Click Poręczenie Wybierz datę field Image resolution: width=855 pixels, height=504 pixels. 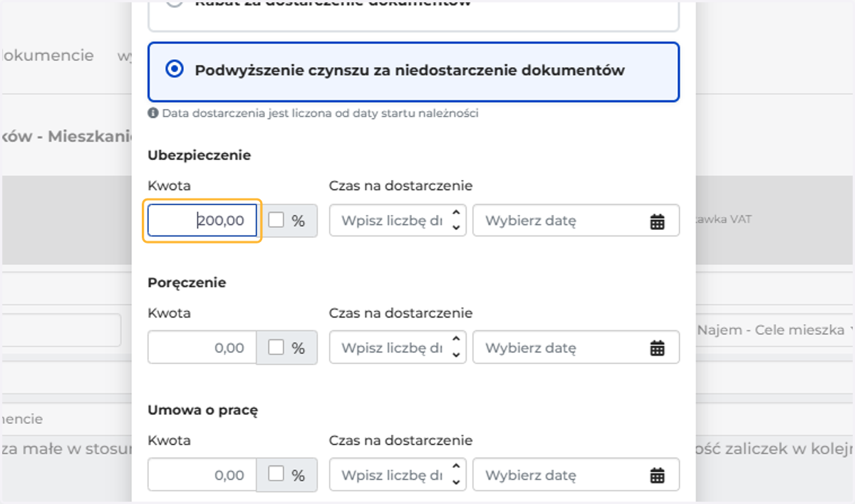(x=576, y=348)
